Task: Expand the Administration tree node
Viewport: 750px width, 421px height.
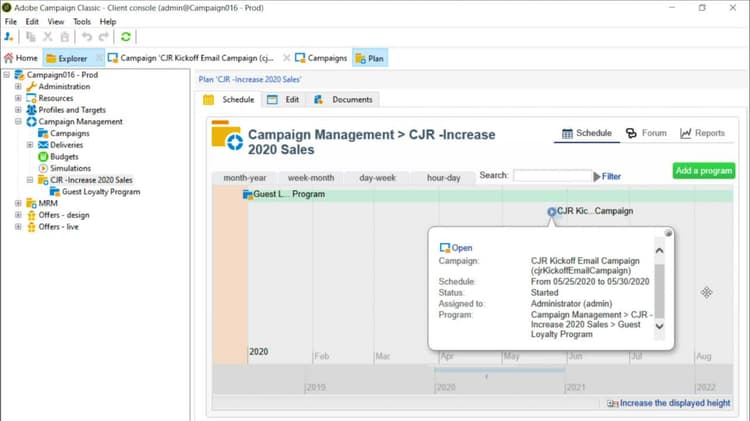Action: [18, 87]
